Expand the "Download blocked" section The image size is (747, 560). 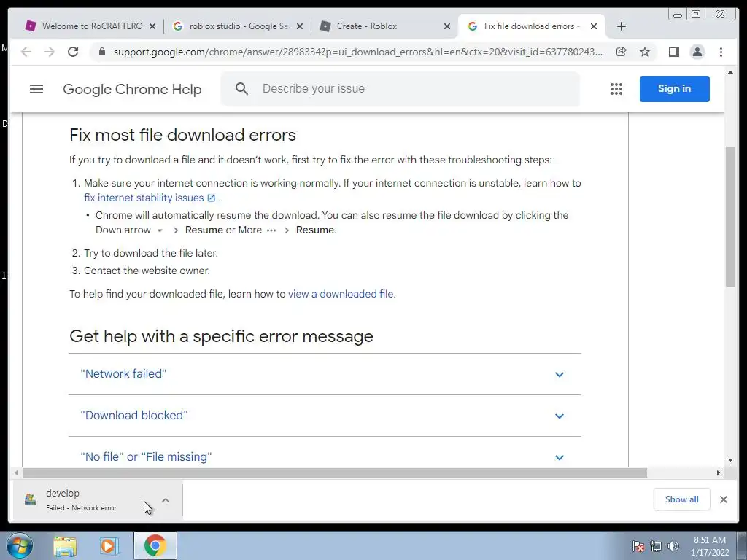pos(325,416)
